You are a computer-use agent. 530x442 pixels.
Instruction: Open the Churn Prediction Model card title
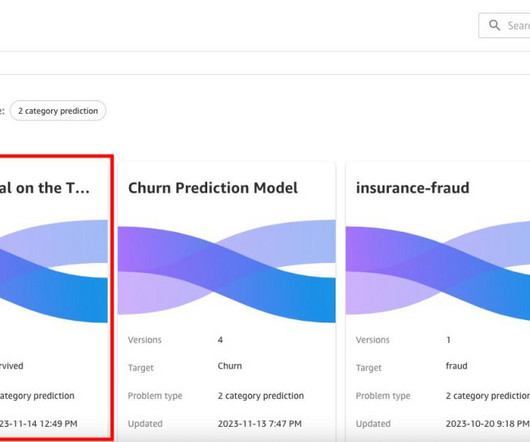click(213, 188)
